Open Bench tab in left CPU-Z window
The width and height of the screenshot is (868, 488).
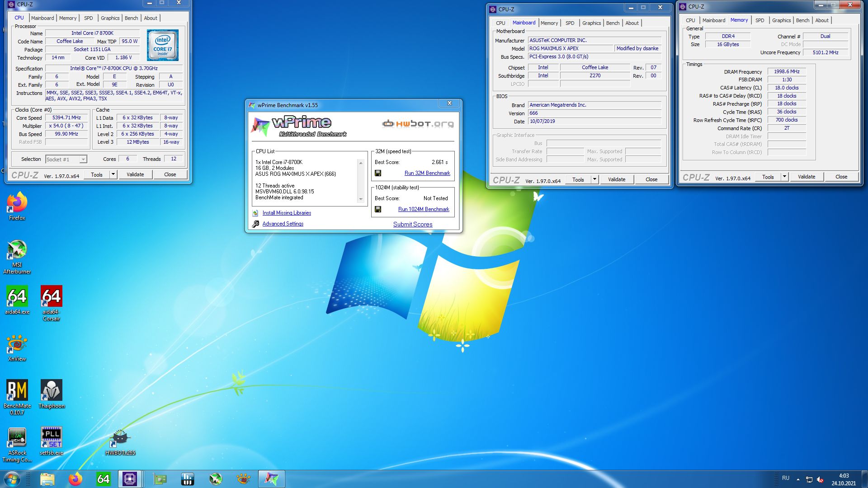click(132, 18)
